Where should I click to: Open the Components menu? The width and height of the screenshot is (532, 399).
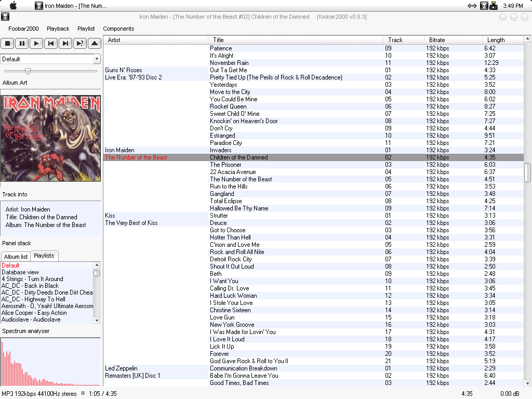pyautogui.click(x=118, y=29)
